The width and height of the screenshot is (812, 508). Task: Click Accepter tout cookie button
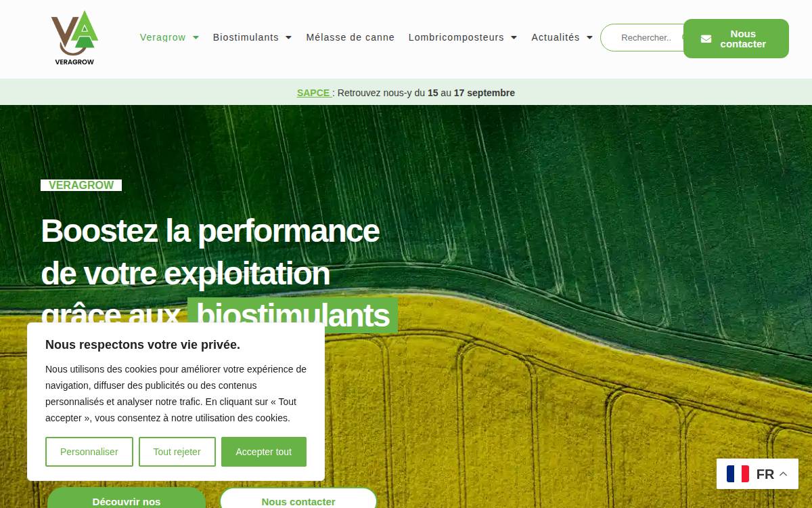(x=264, y=452)
